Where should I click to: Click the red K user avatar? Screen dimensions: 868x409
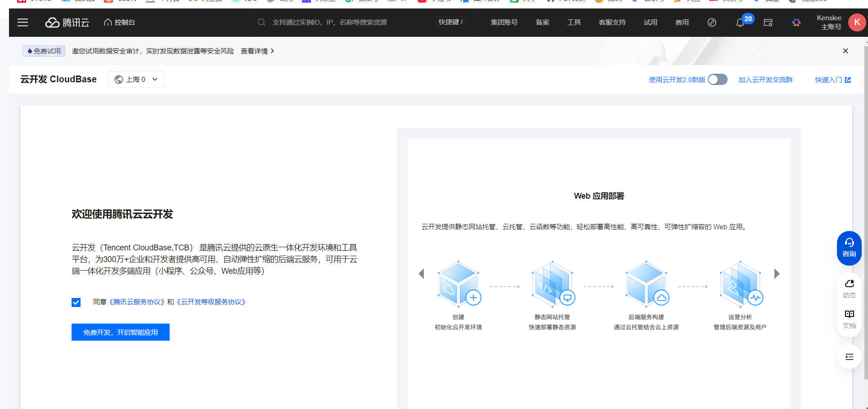click(857, 22)
